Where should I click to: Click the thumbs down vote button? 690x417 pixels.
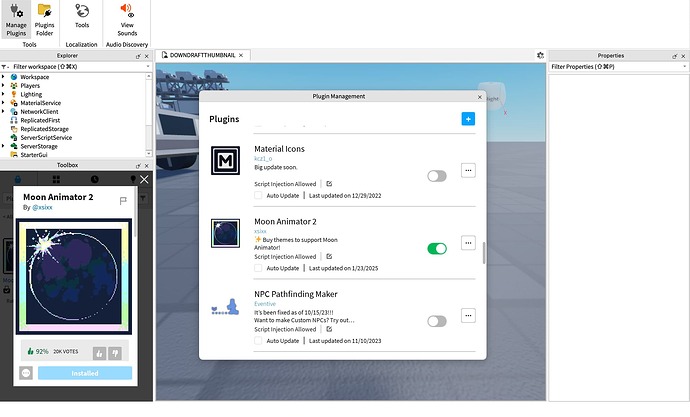coord(115,353)
